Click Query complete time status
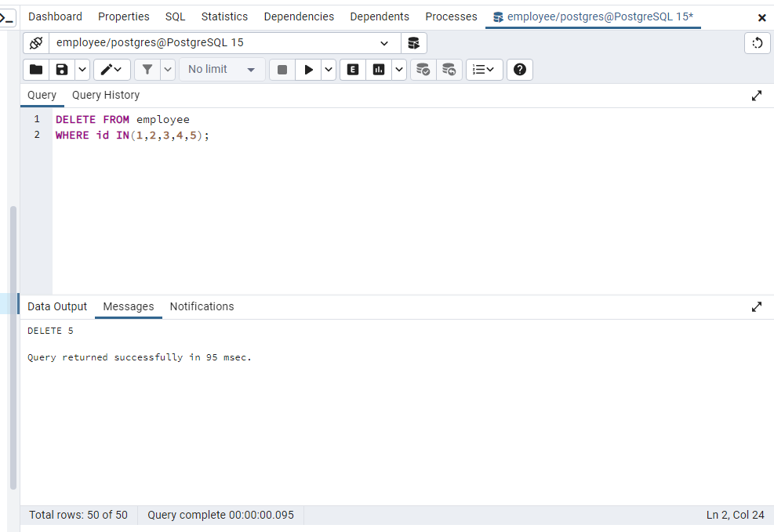 (220, 516)
